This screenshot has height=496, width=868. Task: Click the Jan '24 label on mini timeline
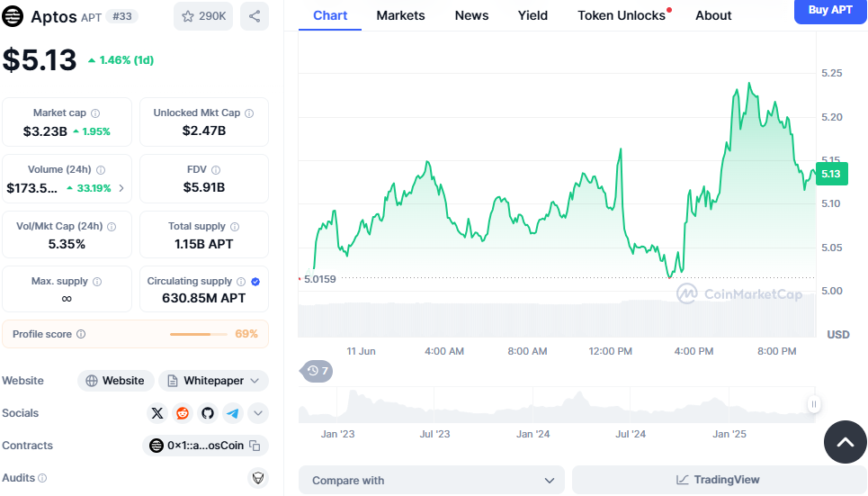point(532,434)
